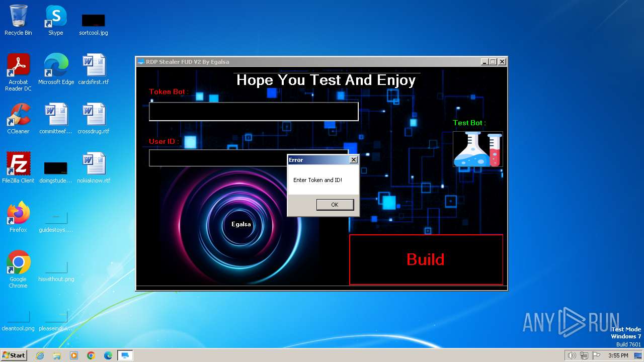Select the Google Chrome desktop shortcut
This screenshot has height=362, width=644.
point(18,270)
